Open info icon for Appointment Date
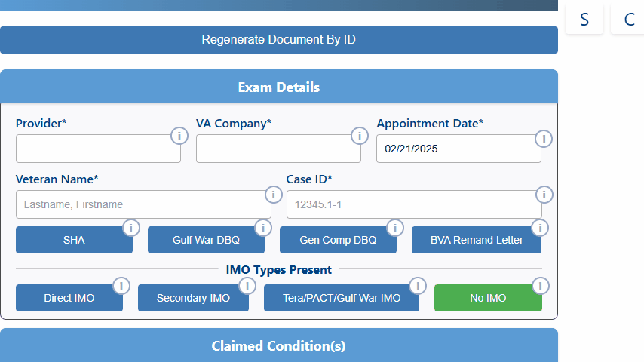The image size is (644, 362). 543,139
